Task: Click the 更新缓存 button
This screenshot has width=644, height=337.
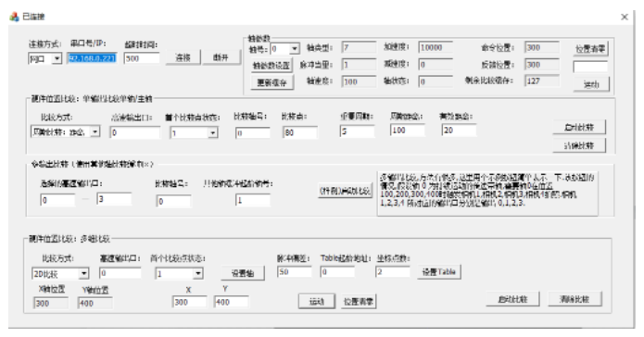Action: pos(271,82)
